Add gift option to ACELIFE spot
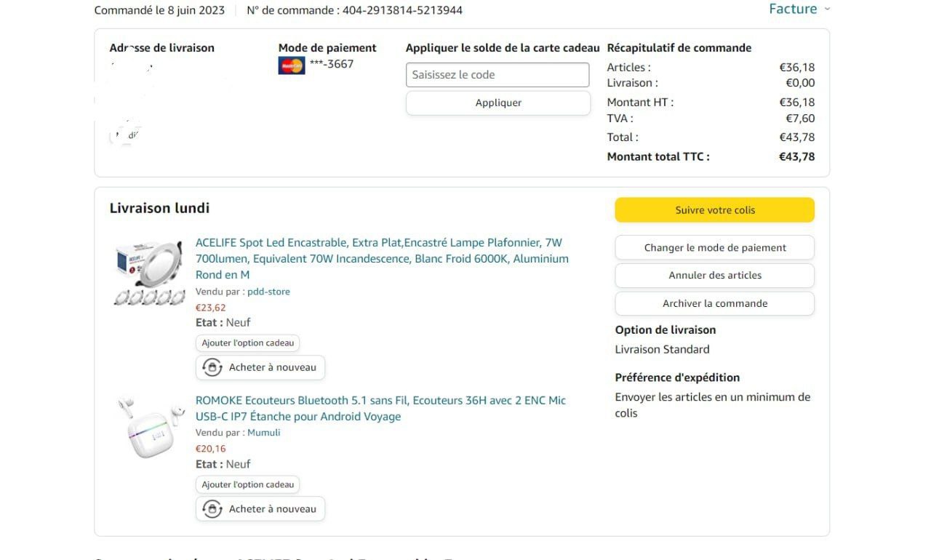Viewport: 931px width, 560px height. point(247,343)
